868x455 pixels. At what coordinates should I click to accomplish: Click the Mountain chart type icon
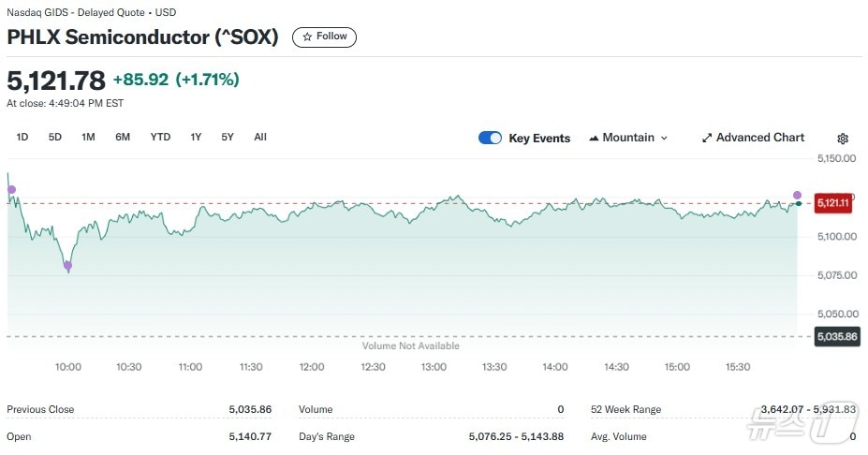coord(594,138)
